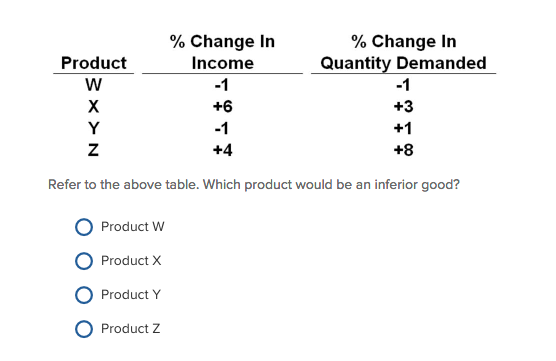
Task: Click the 'Product Y' answer label text
Action: [x=131, y=295]
